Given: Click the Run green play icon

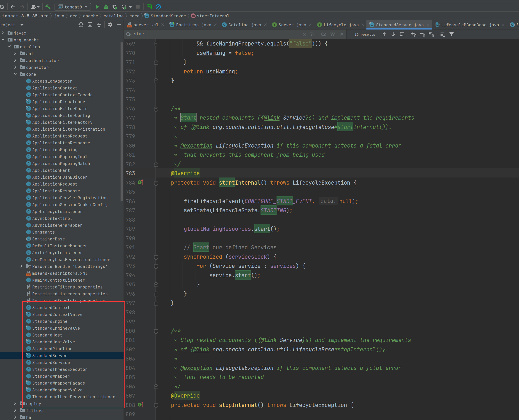Looking at the screenshot, I should point(97,7).
